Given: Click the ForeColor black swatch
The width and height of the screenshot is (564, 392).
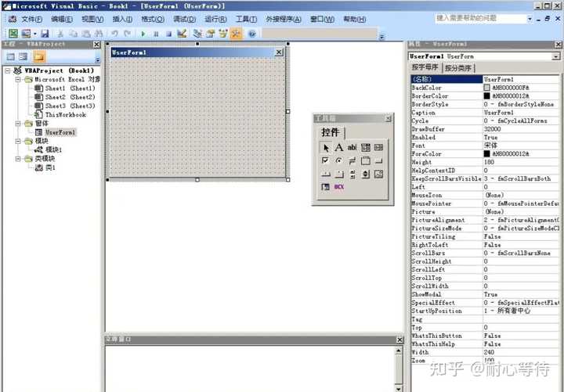Looking at the screenshot, I should (x=486, y=154).
